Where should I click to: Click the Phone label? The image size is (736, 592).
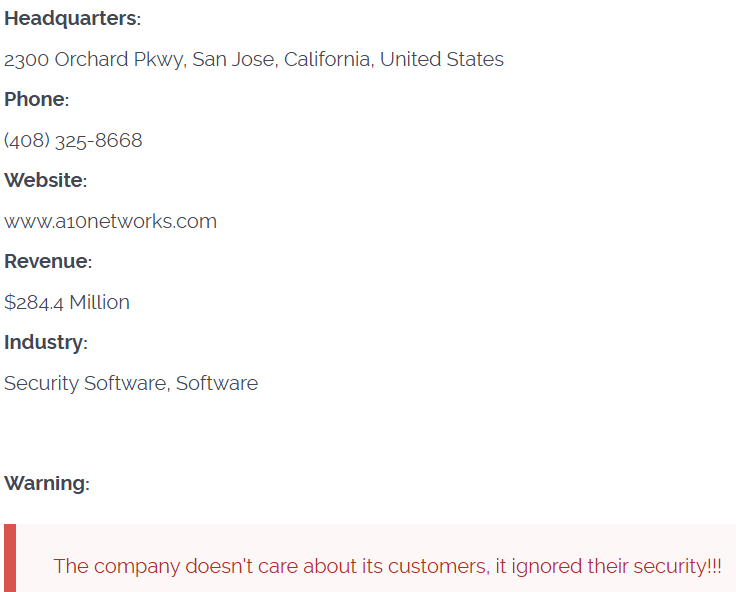pyautogui.click(x=36, y=100)
